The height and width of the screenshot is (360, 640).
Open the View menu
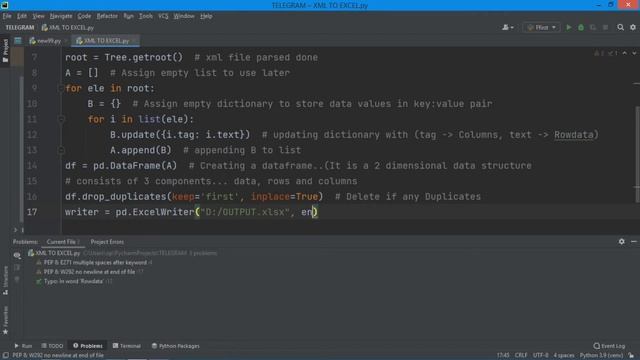38,16
